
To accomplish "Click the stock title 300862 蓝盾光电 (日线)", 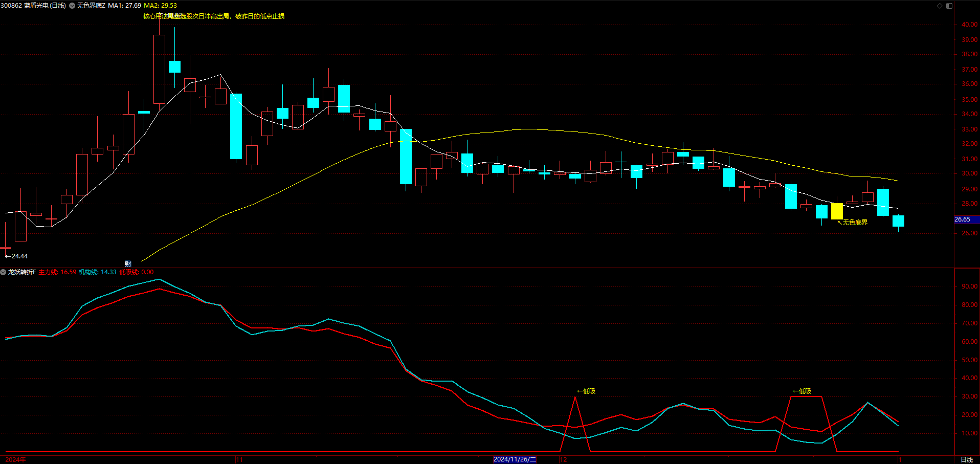I will click(33, 6).
